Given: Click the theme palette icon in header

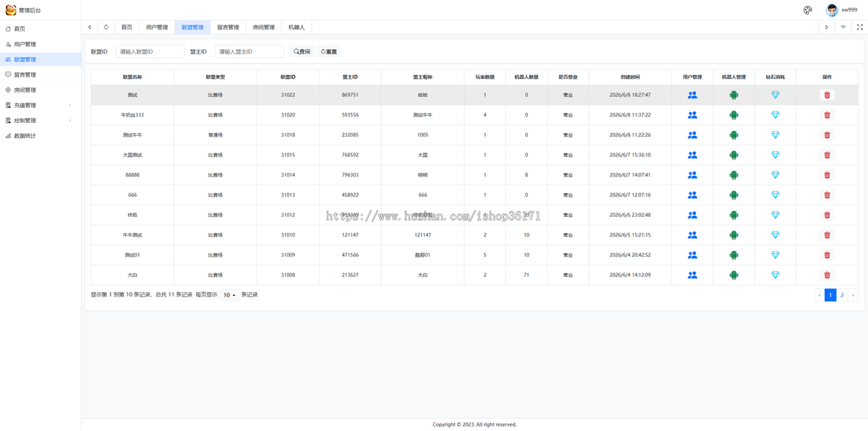Looking at the screenshot, I should click(808, 10).
